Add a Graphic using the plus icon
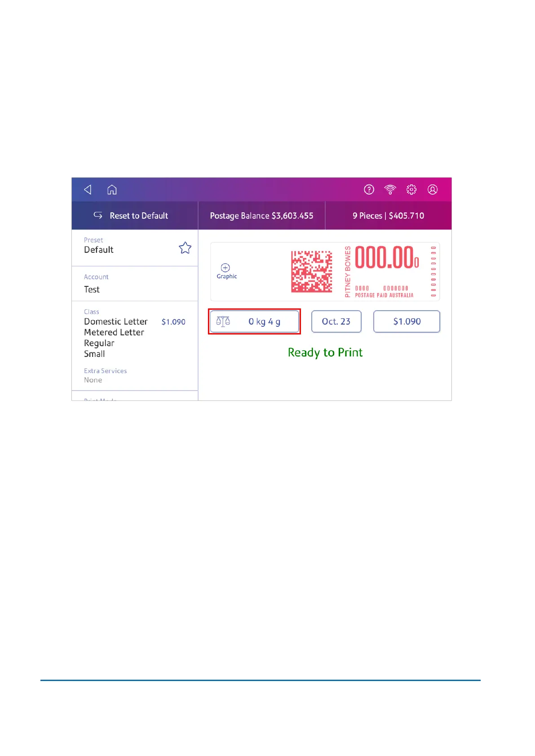The height and width of the screenshot is (756, 535). click(x=225, y=268)
